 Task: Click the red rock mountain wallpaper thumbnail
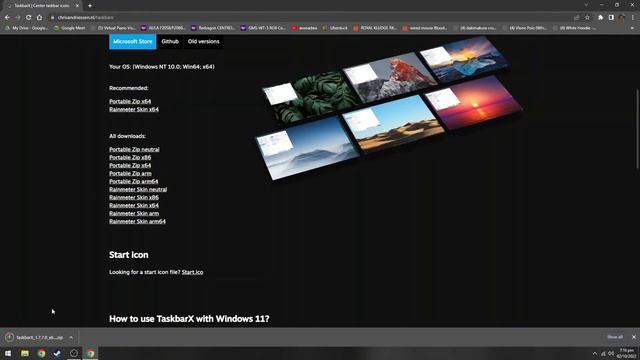(x=390, y=78)
